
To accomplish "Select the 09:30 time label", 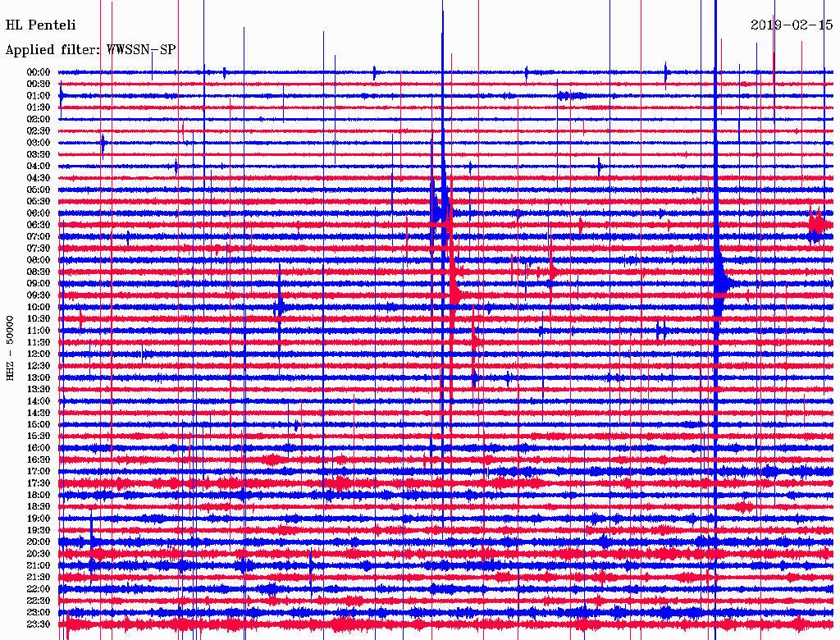I will pos(39,295).
